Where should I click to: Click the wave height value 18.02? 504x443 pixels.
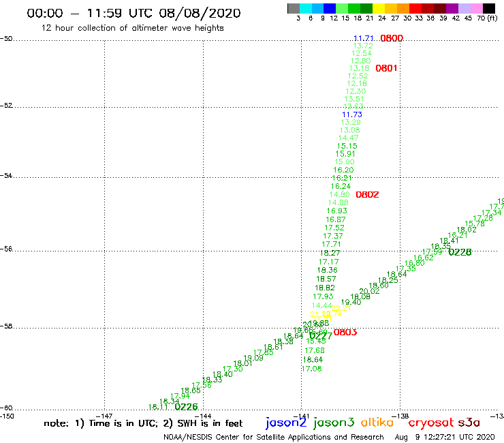467,230
